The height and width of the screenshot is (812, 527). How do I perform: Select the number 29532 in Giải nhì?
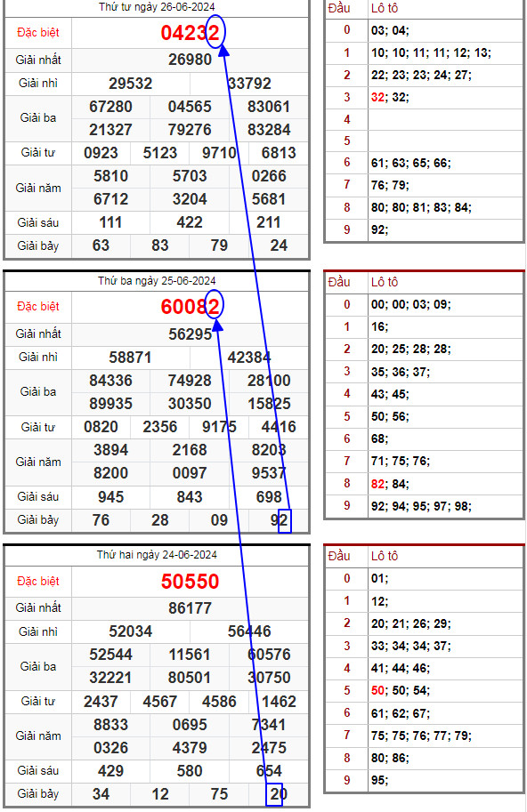coord(131,84)
